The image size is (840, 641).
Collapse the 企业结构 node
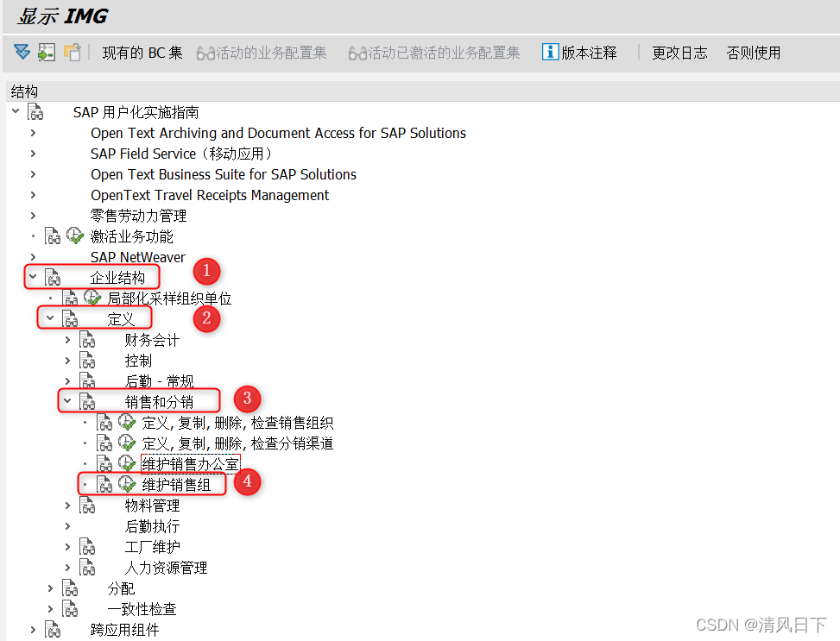(33, 277)
